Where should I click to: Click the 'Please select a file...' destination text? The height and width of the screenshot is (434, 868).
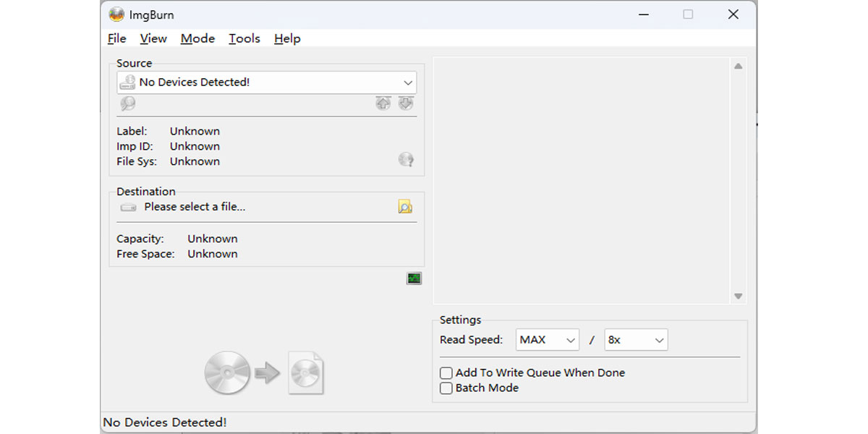[x=195, y=207]
